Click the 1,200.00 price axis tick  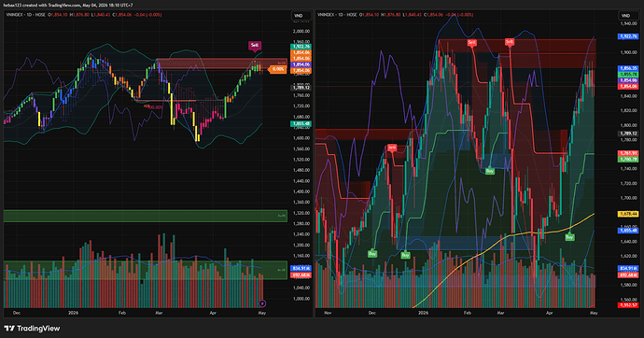click(x=301, y=246)
